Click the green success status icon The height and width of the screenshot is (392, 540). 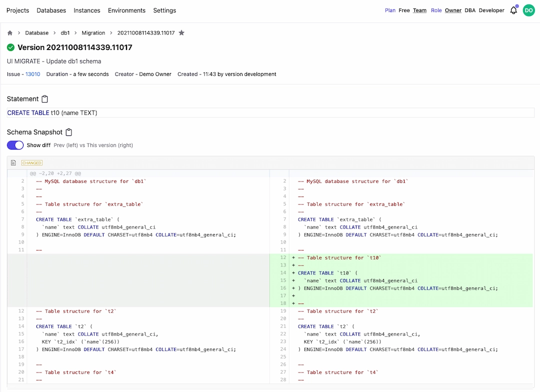click(x=11, y=47)
